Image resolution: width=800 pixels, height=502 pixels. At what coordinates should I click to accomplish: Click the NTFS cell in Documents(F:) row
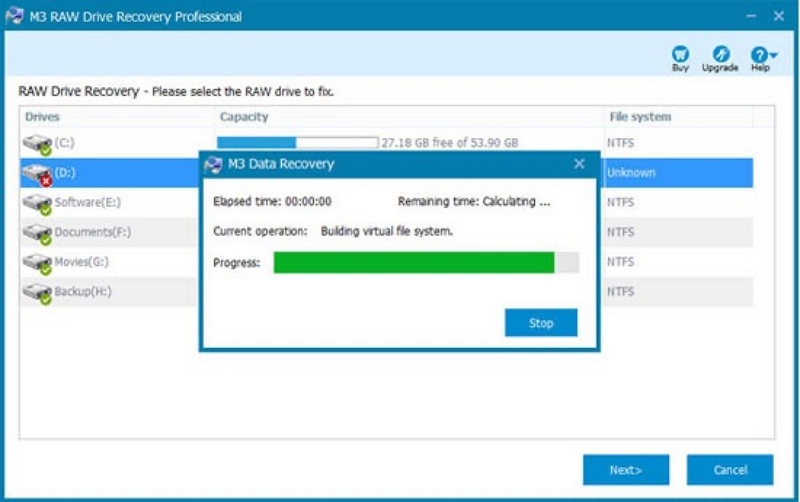click(620, 232)
